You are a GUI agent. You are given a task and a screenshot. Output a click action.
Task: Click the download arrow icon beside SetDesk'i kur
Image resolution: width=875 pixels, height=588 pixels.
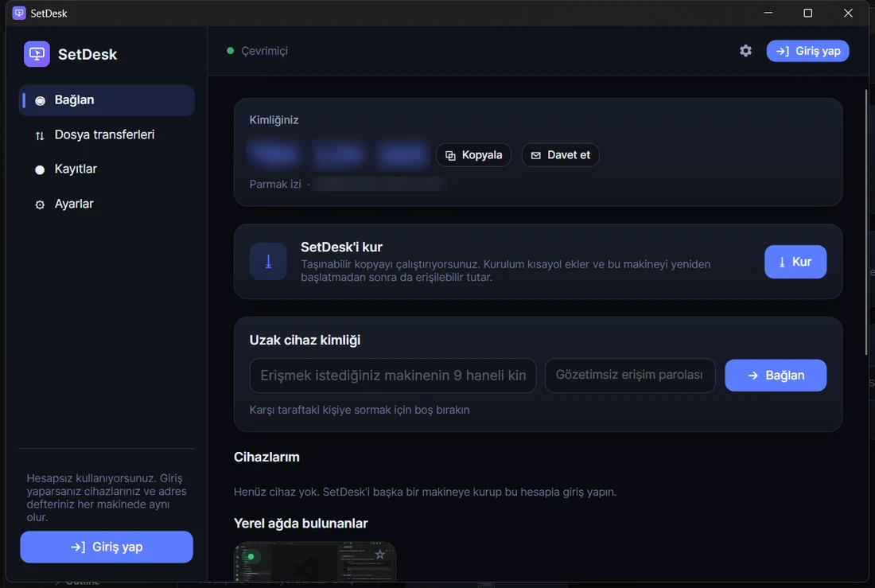tap(268, 262)
